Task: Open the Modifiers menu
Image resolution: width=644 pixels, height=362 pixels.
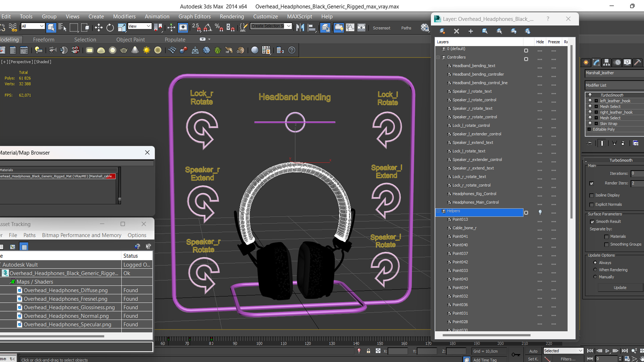Action: [124, 16]
